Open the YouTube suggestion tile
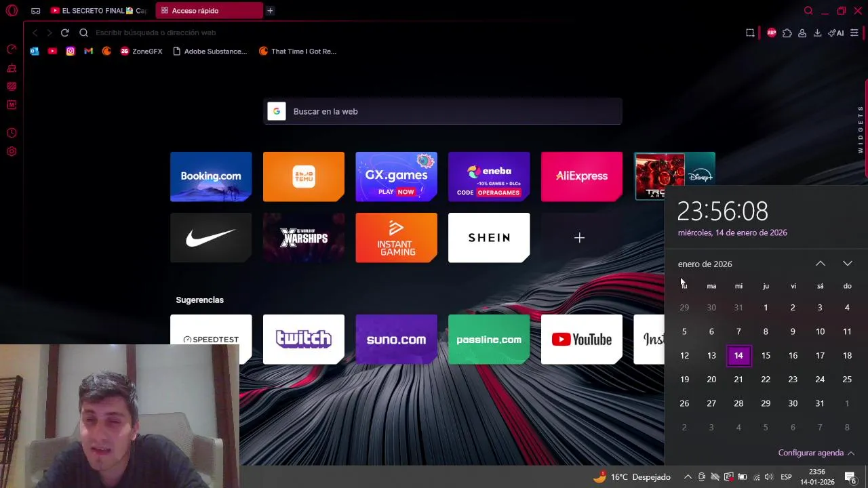868x488 pixels. [x=582, y=339]
